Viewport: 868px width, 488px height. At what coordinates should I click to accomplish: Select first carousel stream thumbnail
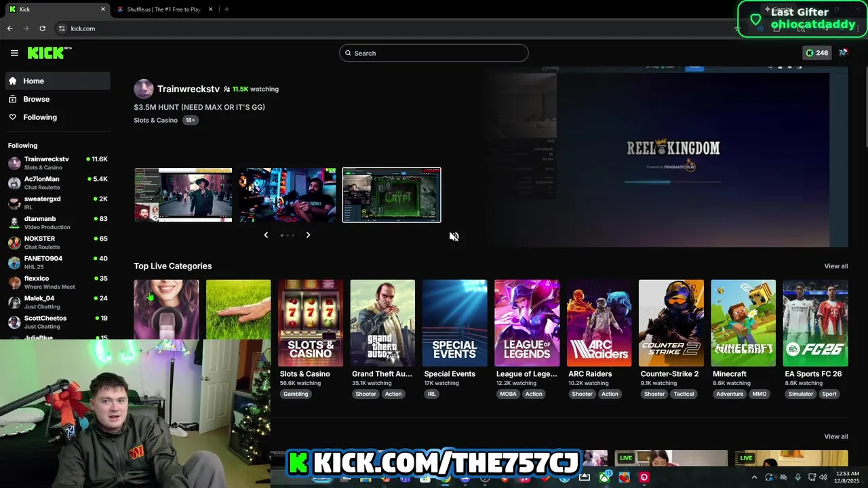(x=183, y=195)
